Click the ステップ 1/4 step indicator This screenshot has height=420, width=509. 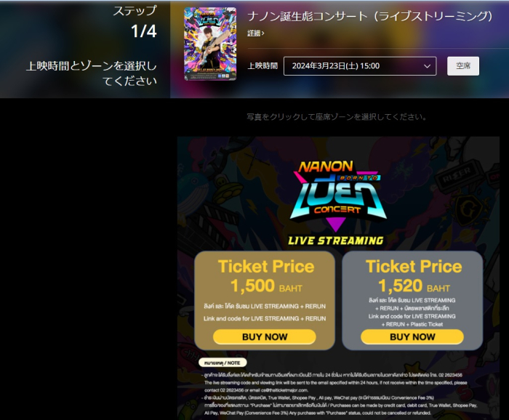[135, 22]
